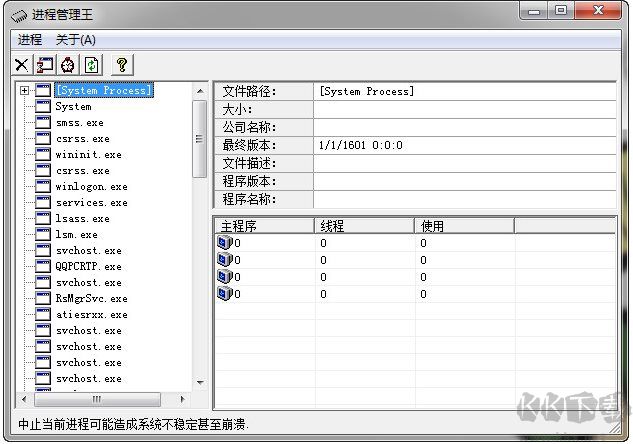Select RsMgrSvc.exe in the process tree
This screenshot has width=633, height=444.
click(x=92, y=298)
